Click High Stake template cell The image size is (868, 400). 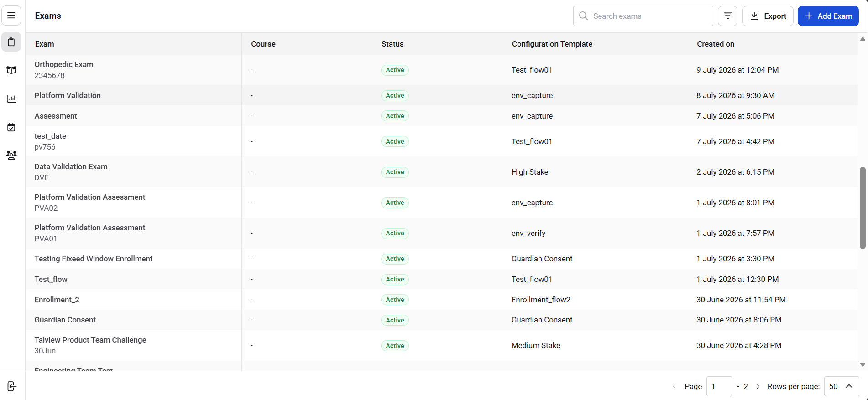(x=530, y=172)
